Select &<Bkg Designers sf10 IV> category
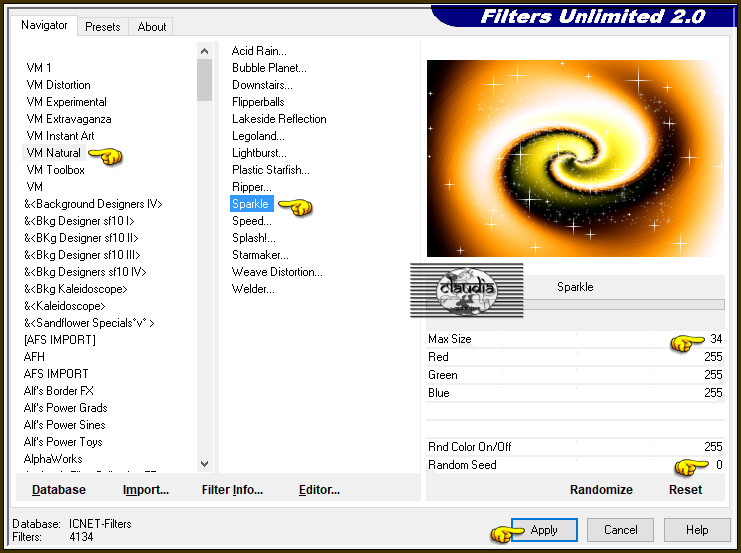The width and height of the screenshot is (741, 553). (x=85, y=272)
